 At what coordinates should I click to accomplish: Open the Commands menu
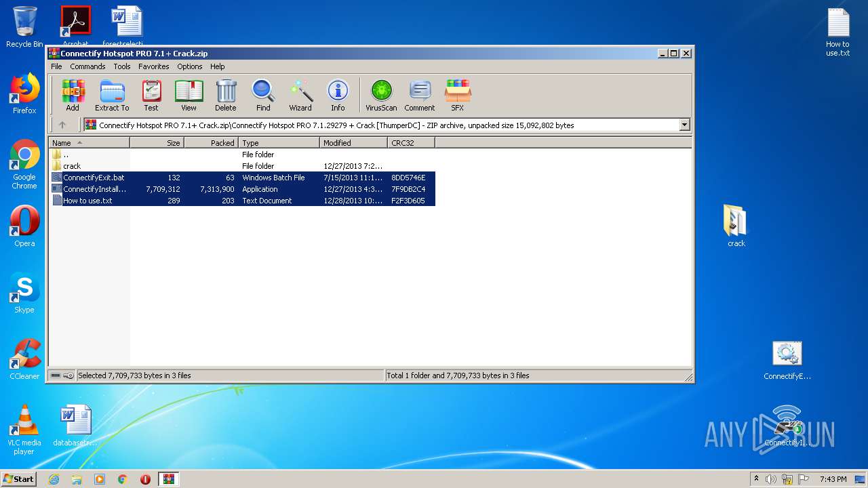[87, 66]
